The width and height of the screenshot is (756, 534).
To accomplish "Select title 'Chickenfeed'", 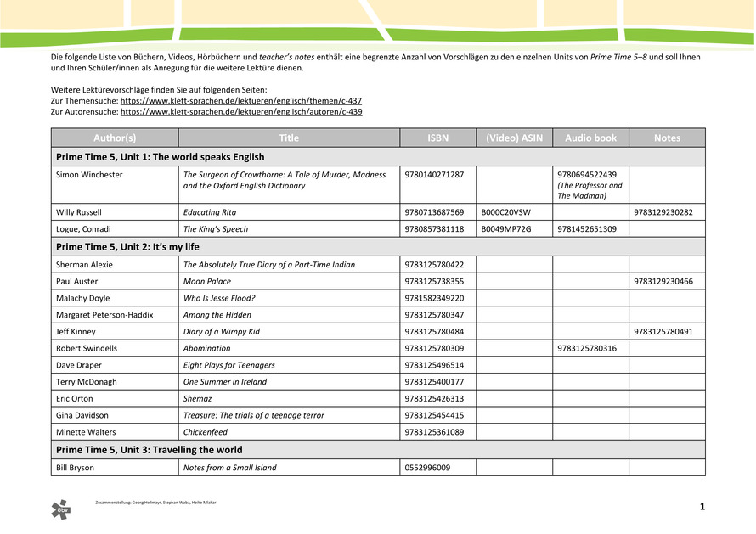I will tap(206, 432).
